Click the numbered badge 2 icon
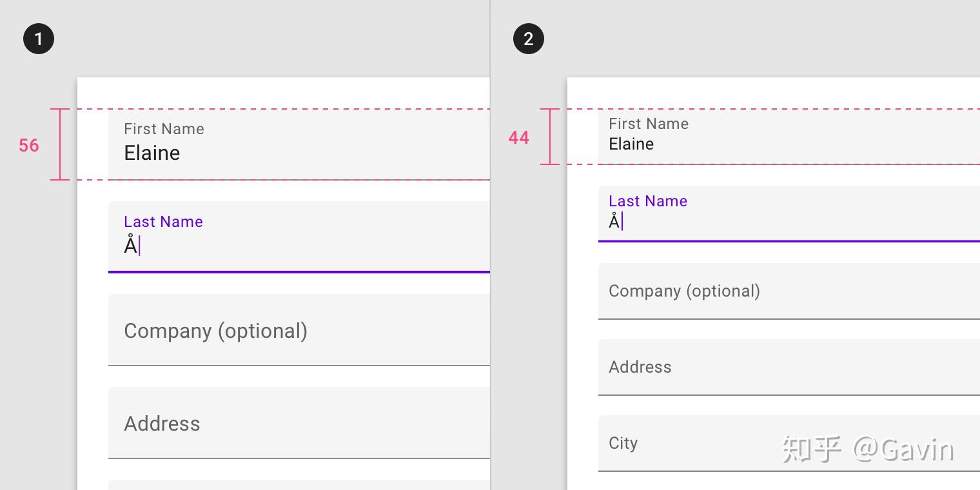980x490 pixels. pos(529,39)
